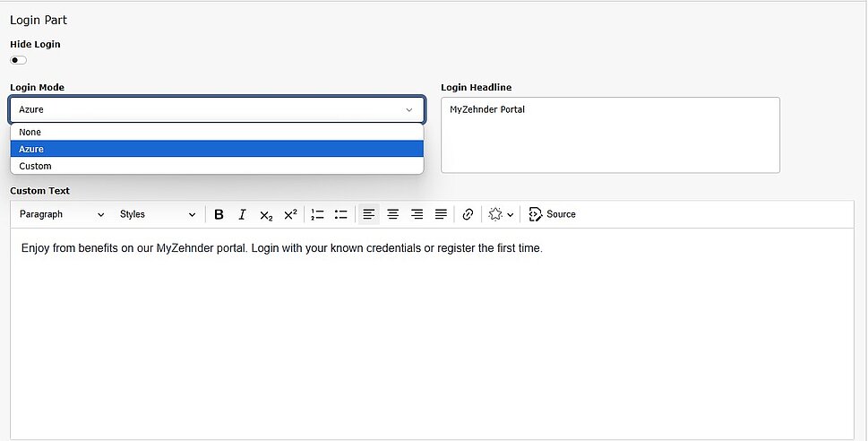This screenshot has height=441, width=868.
Task: Insert a hyperlink
Action: 468,215
